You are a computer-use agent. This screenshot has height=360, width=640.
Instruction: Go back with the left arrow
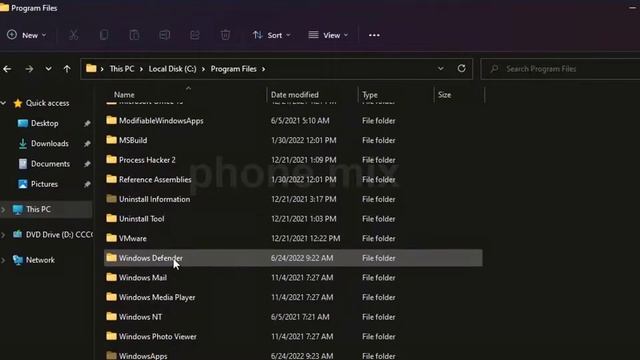(x=7, y=69)
